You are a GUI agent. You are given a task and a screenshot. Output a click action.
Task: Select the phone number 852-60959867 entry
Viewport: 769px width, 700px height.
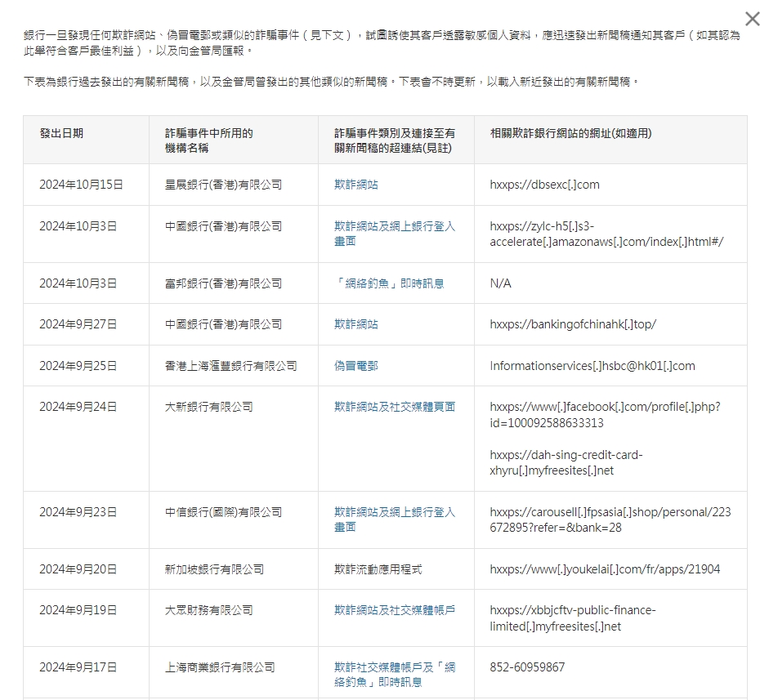[522, 667]
